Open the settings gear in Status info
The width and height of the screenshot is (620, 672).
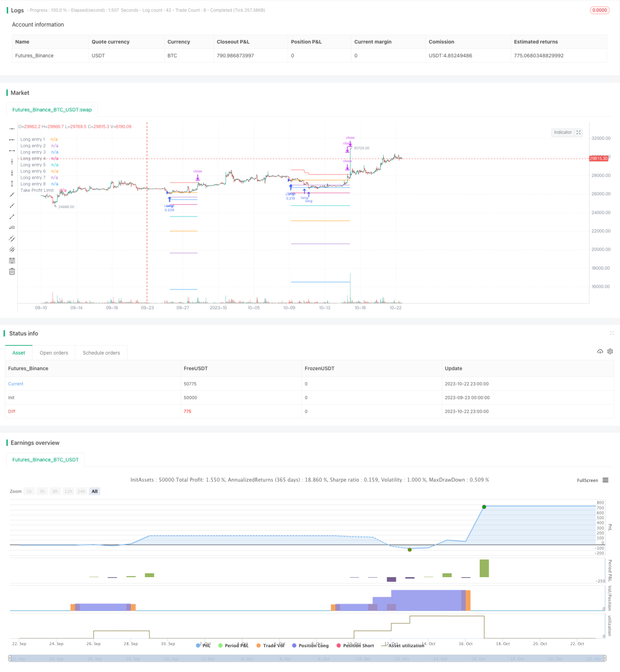click(x=610, y=351)
